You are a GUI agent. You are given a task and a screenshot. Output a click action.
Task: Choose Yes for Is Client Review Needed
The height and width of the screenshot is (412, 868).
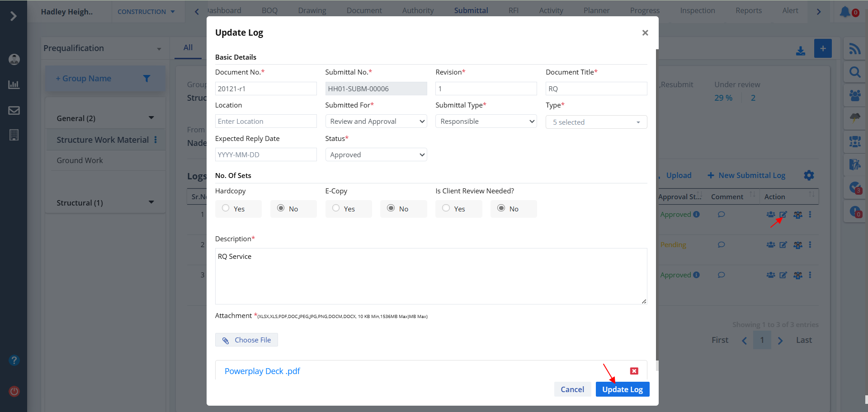[x=446, y=208]
